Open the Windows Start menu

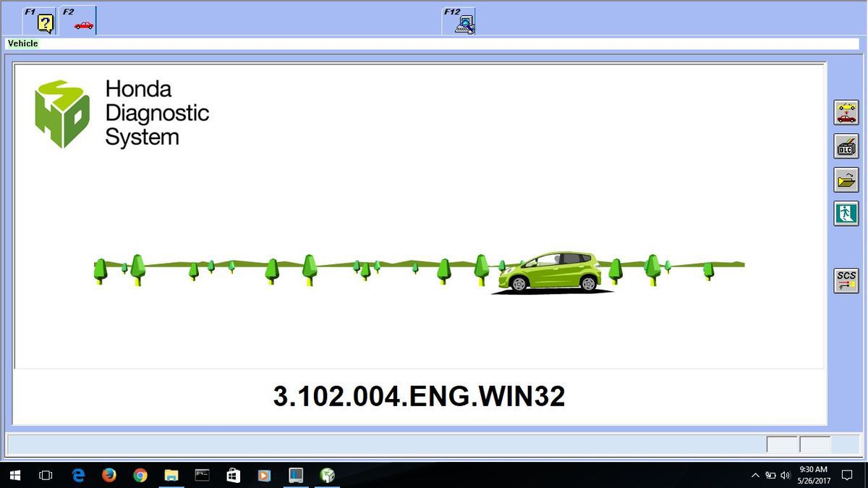tap(15, 475)
